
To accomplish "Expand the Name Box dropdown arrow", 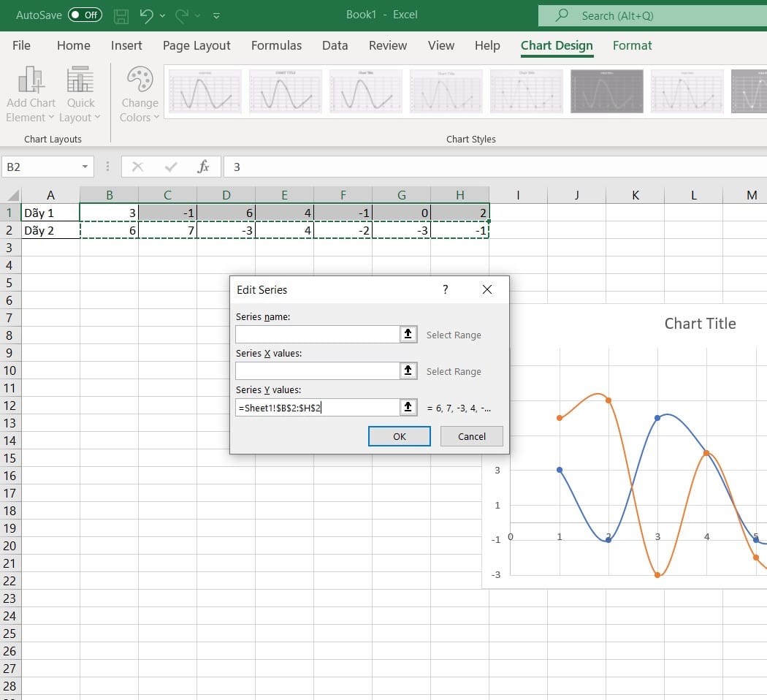I will point(85,167).
